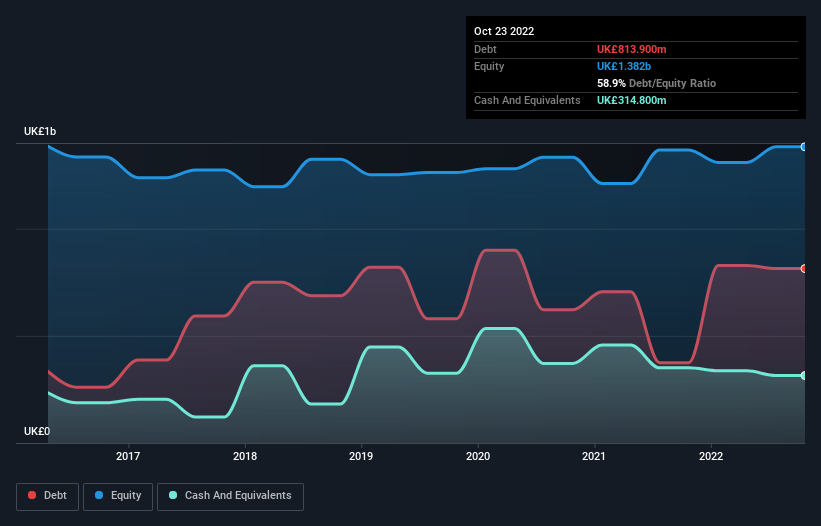Click the 2018 x-axis label
This screenshot has height=526, width=821.
point(245,456)
